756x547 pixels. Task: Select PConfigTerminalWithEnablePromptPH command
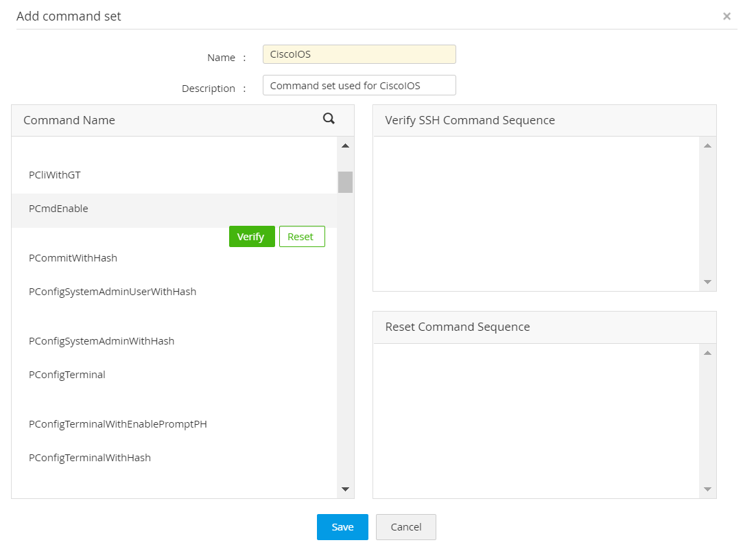(118, 424)
